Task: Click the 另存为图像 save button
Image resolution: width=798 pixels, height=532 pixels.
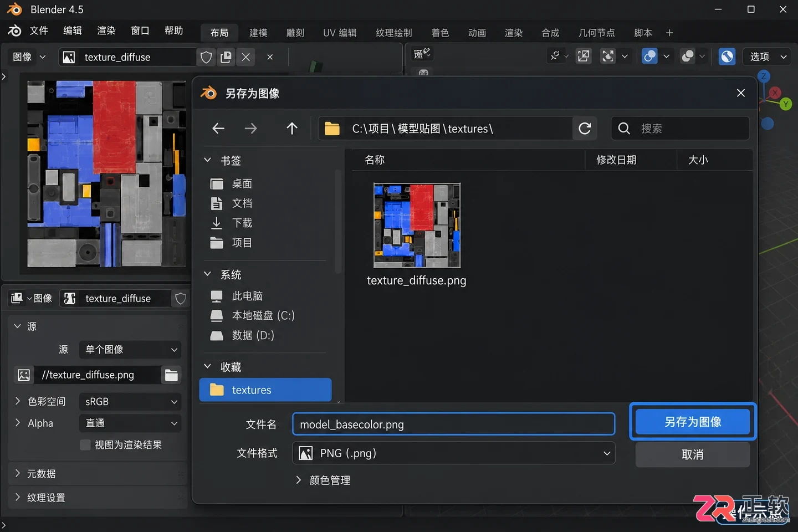Action: point(693,422)
